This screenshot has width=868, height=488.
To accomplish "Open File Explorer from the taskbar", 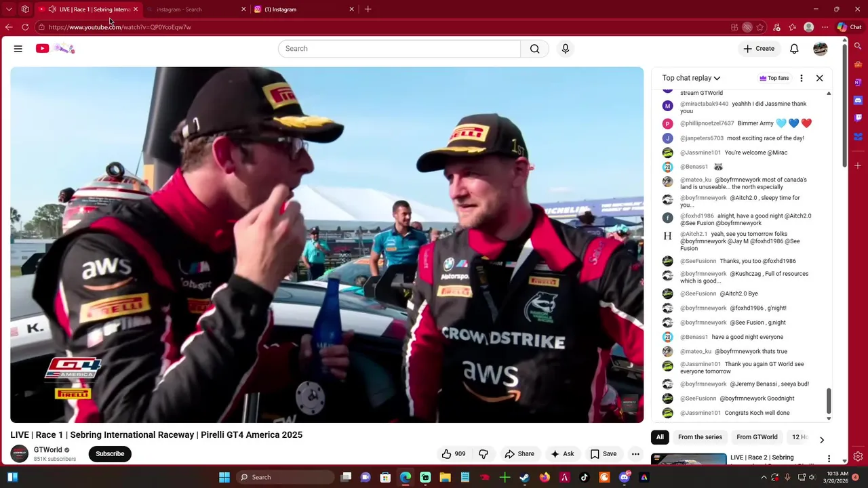I will (x=445, y=477).
